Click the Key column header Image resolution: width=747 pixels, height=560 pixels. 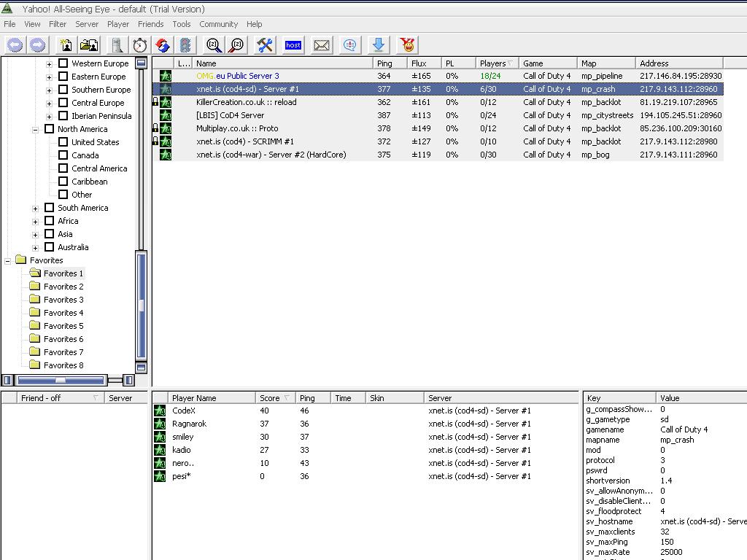(619, 398)
